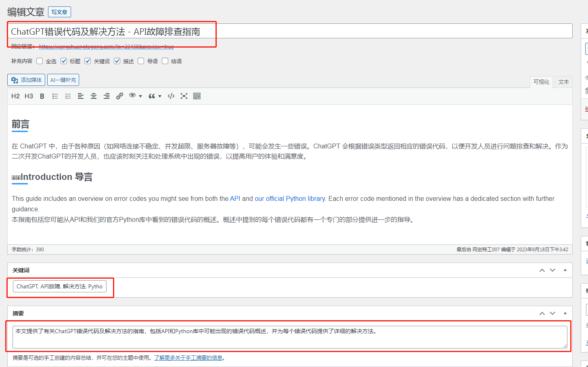The width and height of the screenshot is (588, 367).
Task: Enter fullscreen distraction-free mode
Action: pos(184,96)
